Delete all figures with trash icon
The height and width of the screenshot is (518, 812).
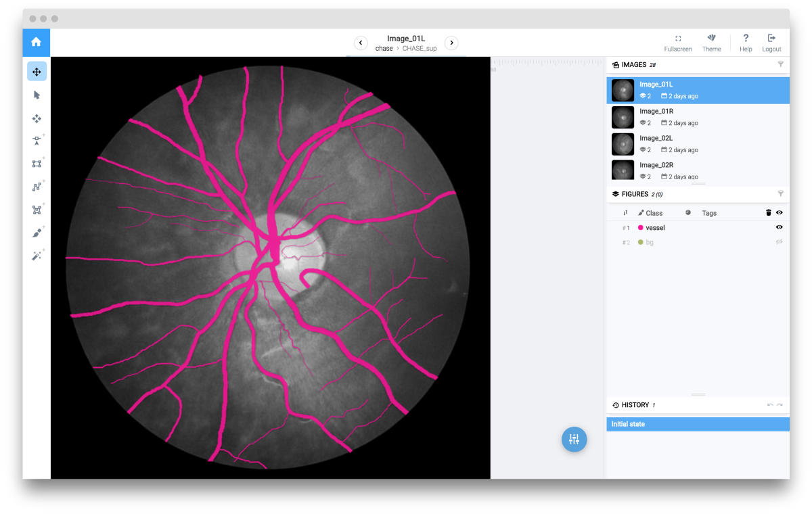pos(769,212)
